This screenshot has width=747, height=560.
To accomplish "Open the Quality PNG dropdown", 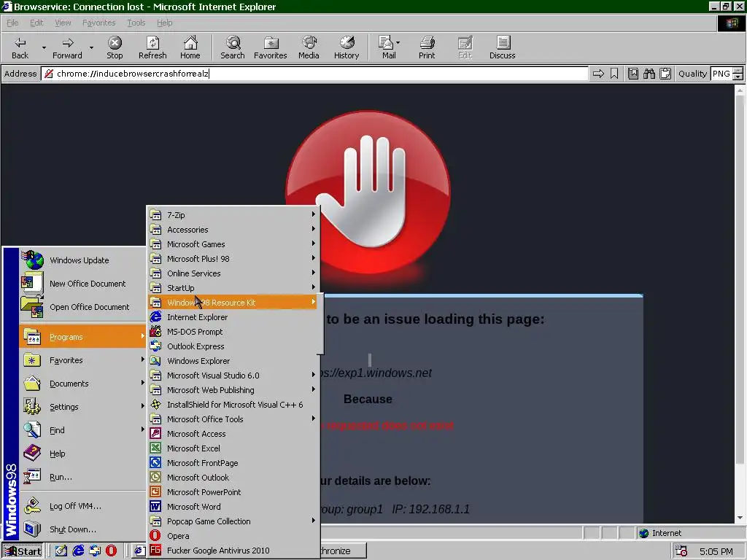I will tap(727, 74).
